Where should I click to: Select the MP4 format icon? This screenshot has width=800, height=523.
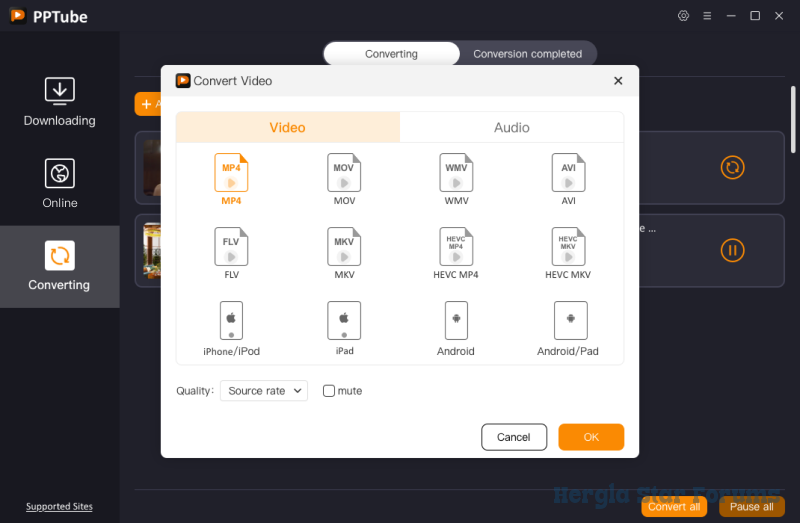click(x=231, y=173)
